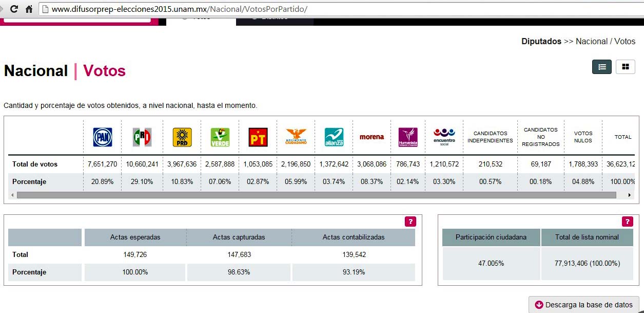Image resolution: width=644 pixels, height=313 pixels.
Task: Click the browser address bar URL
Action: pos(180,9)
